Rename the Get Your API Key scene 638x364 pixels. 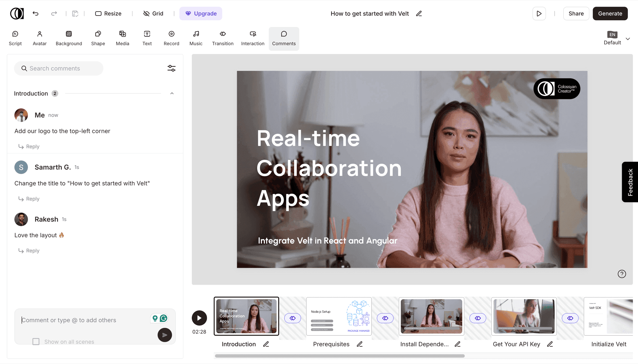[550, 344]
